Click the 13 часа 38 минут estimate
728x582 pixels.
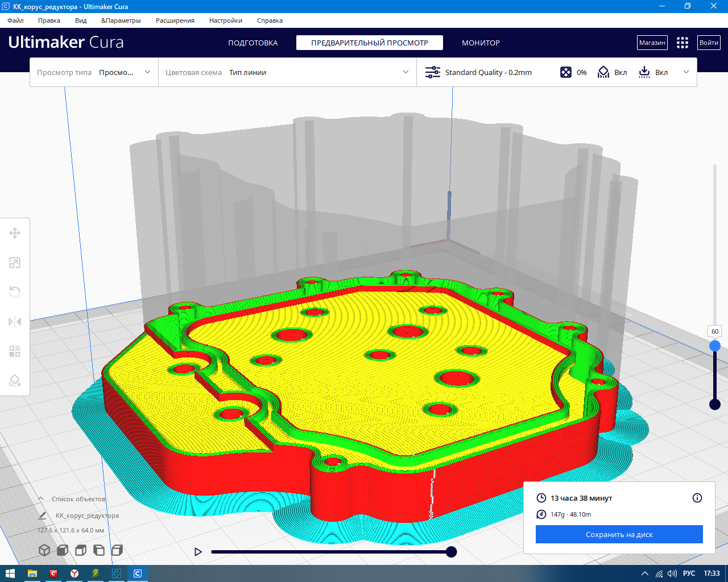coord(581,498)
